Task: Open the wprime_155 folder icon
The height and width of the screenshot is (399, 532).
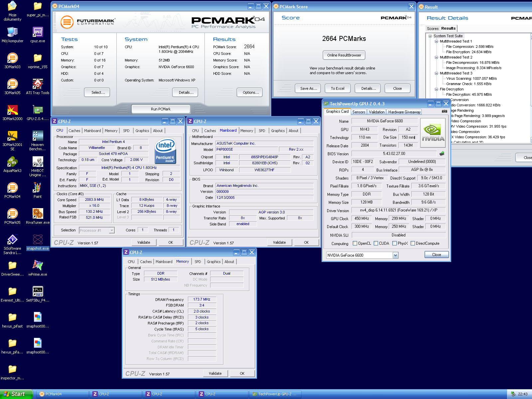Action: 38,61
